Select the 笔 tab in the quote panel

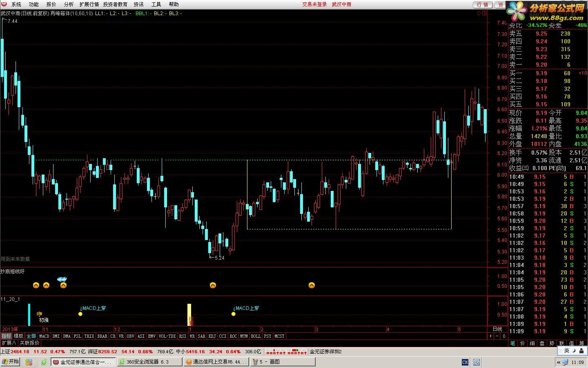click(x=513, y=343)
